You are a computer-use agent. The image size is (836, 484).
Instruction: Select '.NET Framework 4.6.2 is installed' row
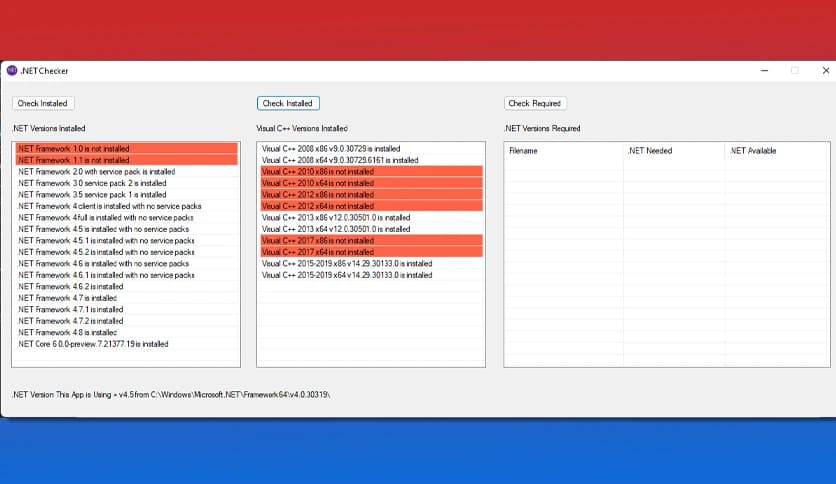click(x=126, y=286)
